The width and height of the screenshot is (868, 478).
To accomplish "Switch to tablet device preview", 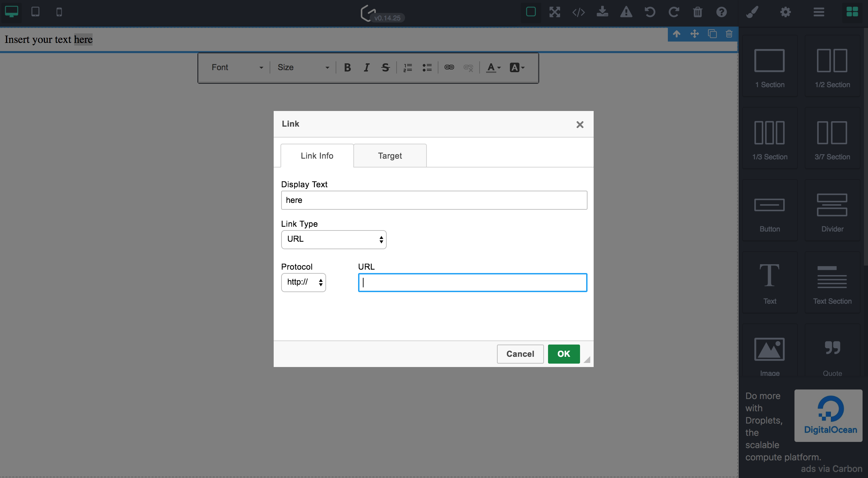I will coord(35,12).
